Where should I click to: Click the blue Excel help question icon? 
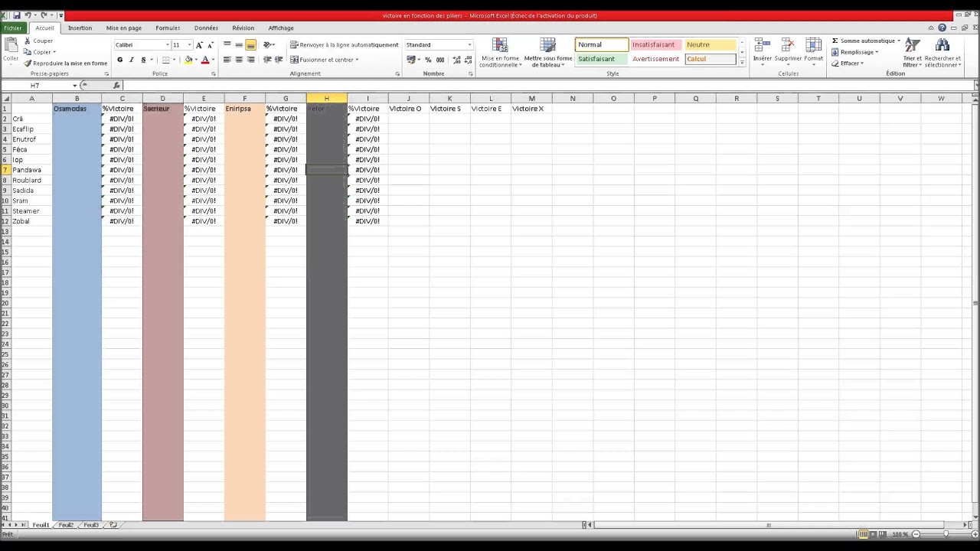[x=942, y=28]
